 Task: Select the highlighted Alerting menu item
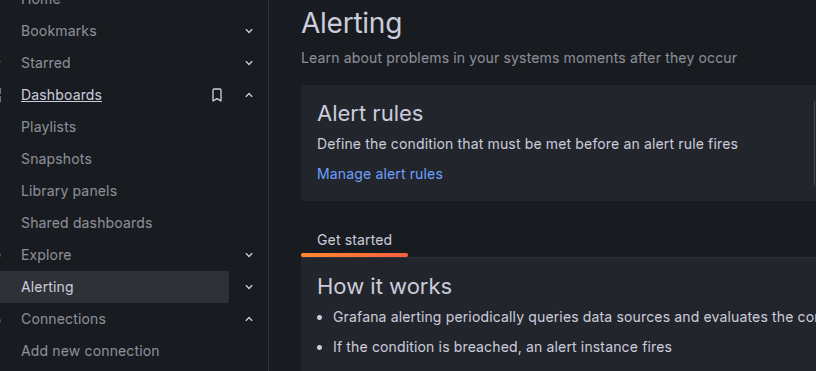(x=114, y=287)
